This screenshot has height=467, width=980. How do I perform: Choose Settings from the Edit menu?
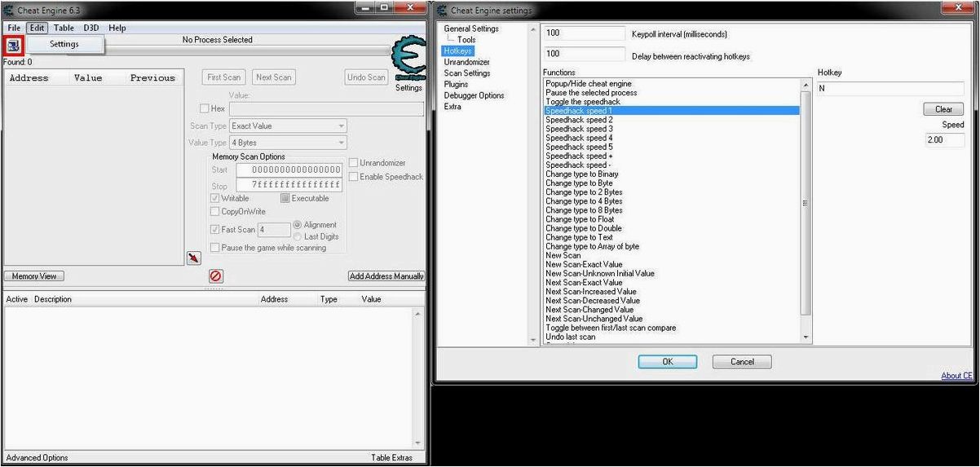[64, 44]
